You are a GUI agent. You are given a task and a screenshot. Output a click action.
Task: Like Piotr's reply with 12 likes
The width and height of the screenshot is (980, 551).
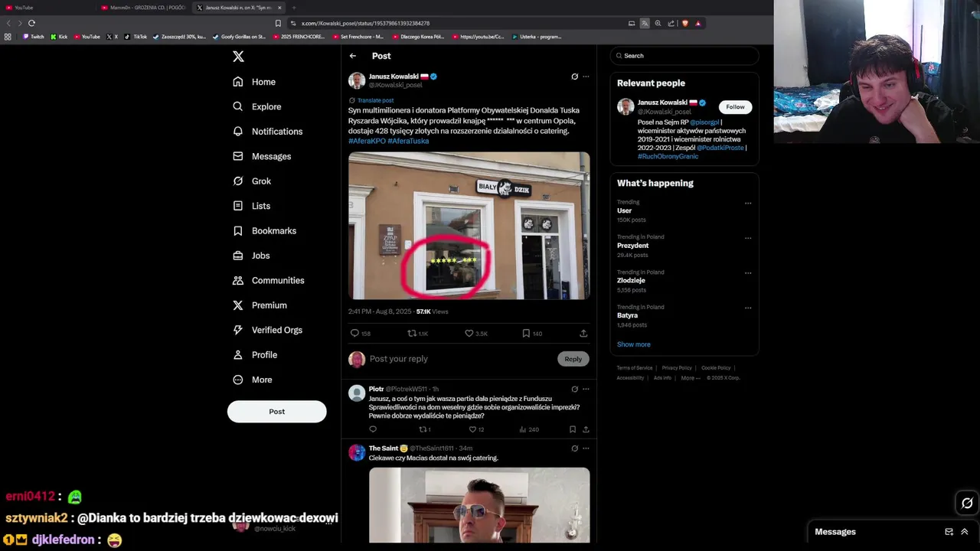pos(472,429)
